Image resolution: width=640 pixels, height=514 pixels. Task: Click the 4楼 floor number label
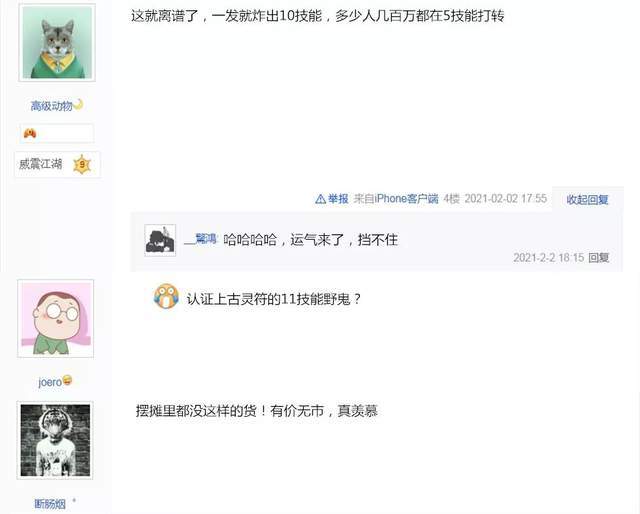click(451, 199)
